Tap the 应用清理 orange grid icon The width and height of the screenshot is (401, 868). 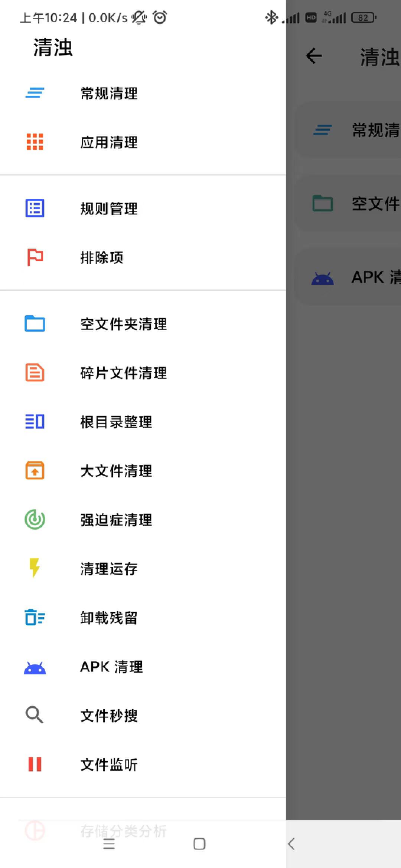35,142
